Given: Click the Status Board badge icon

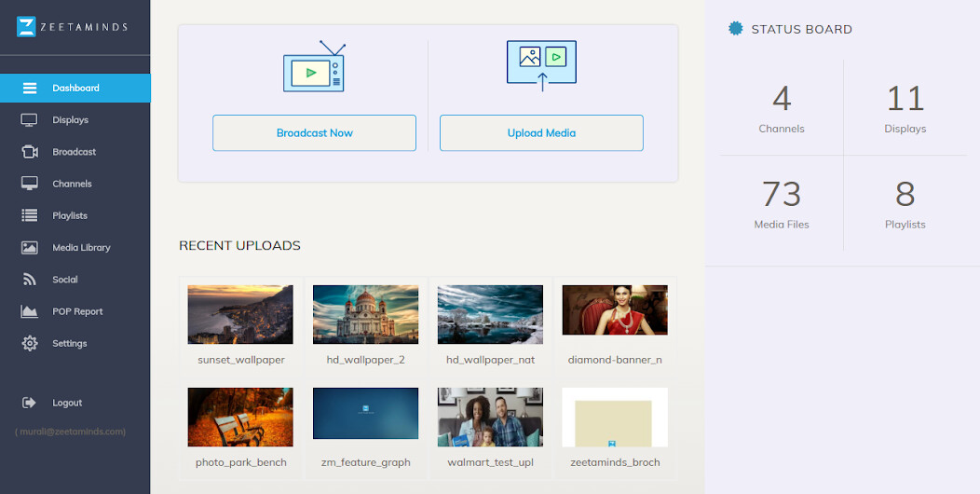Looking at the screenshot, I should 736,28.
